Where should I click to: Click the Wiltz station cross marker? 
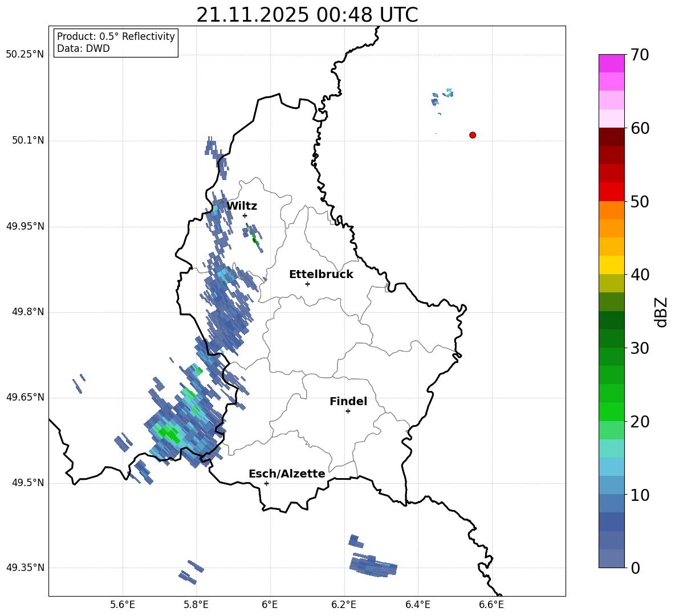tap(245, 215)
